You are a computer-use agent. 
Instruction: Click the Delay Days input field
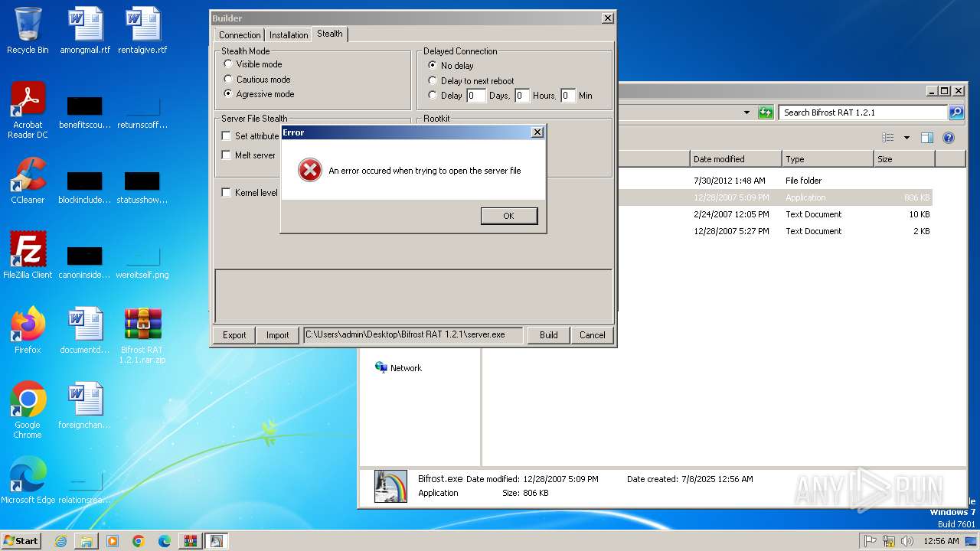476,96
